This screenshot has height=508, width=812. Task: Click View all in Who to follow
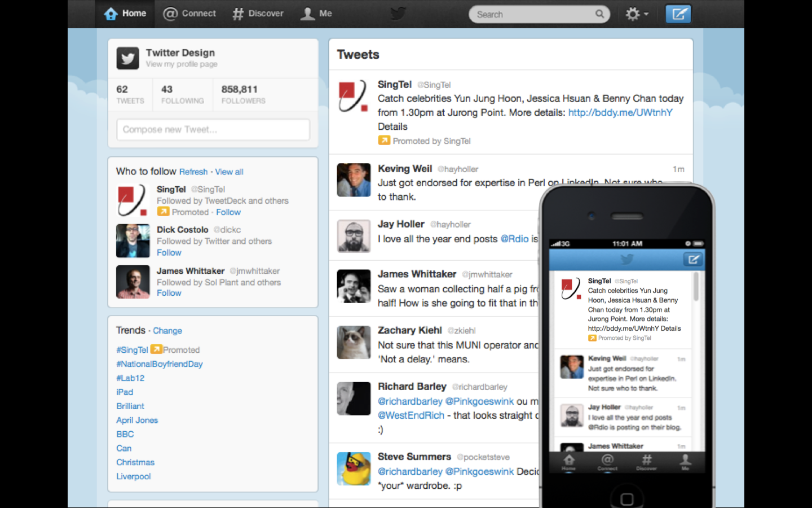[229, 172]
